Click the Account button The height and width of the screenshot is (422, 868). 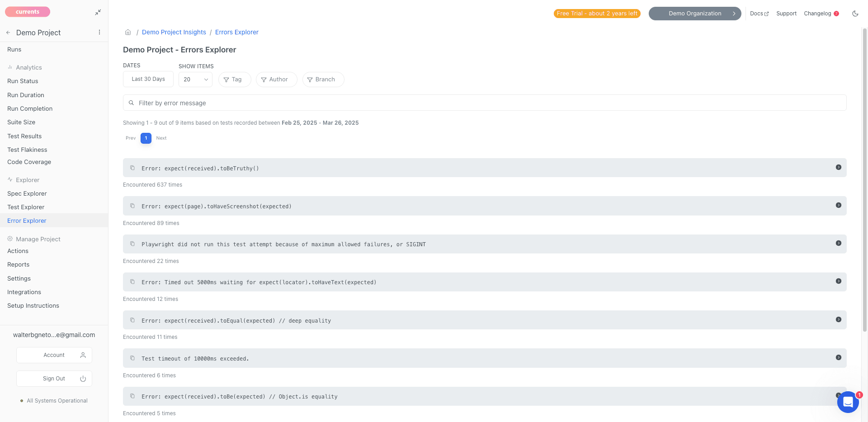(54, 355)
